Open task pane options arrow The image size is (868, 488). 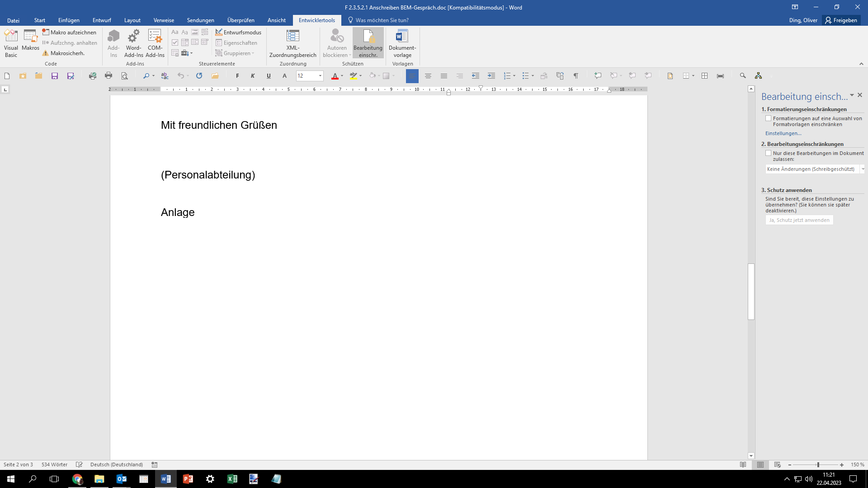852,95
